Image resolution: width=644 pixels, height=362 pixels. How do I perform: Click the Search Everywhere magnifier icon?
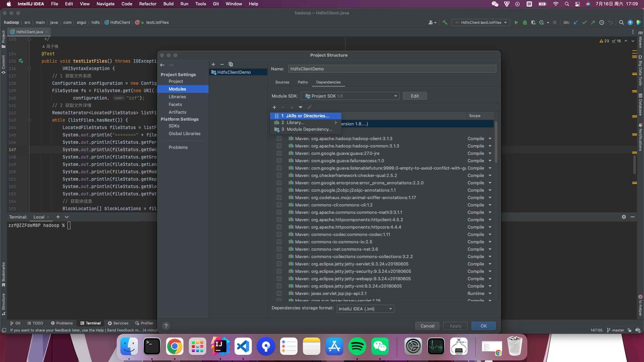pyautogui.click(x=621, y=22)
